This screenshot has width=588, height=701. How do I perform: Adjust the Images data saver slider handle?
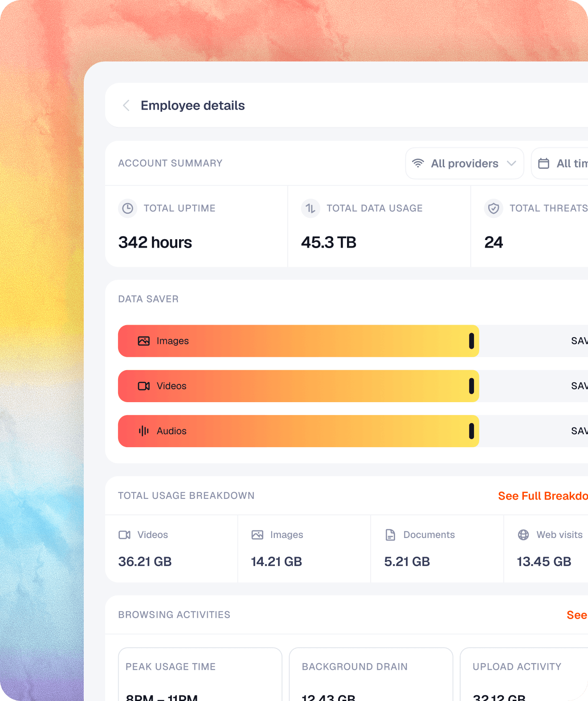471,341
